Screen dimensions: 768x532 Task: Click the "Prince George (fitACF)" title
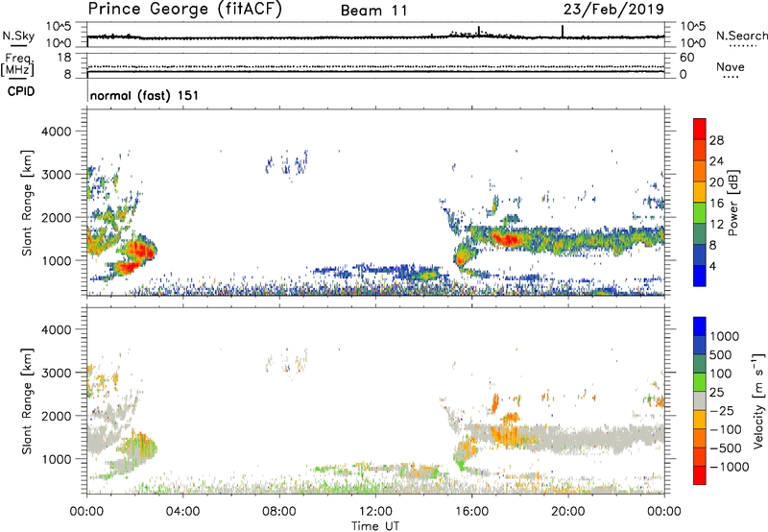[x=184, y=9]
